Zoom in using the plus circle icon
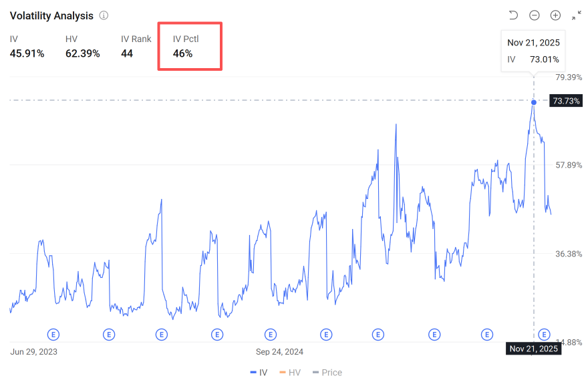Image resolution: width=588 pixels, height=384 pixels. (555, 15)
